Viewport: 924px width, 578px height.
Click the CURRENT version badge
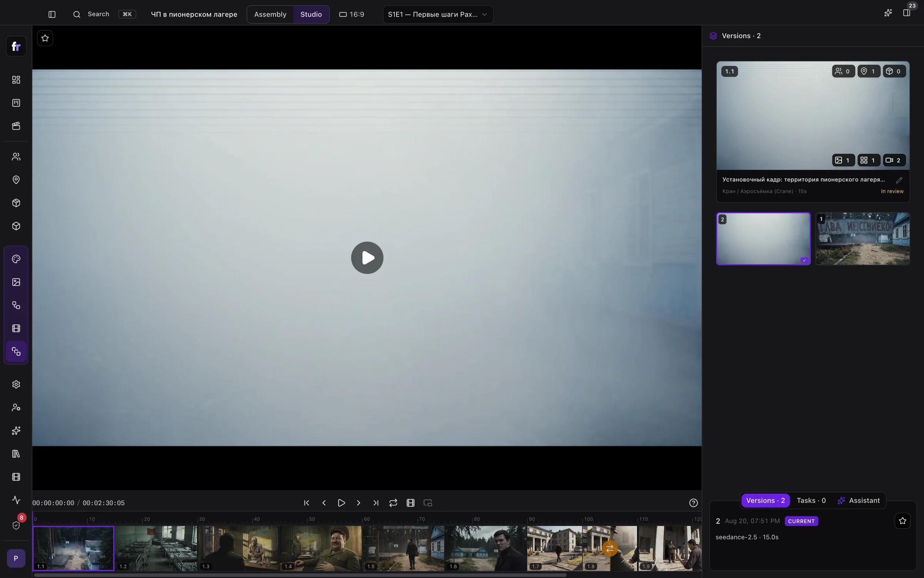tap(801, 521)
